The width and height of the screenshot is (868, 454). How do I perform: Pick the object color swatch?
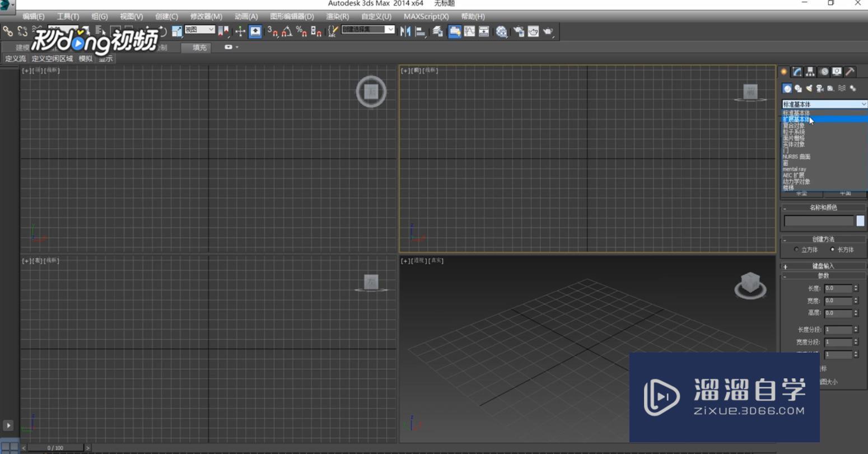point(860,221)
